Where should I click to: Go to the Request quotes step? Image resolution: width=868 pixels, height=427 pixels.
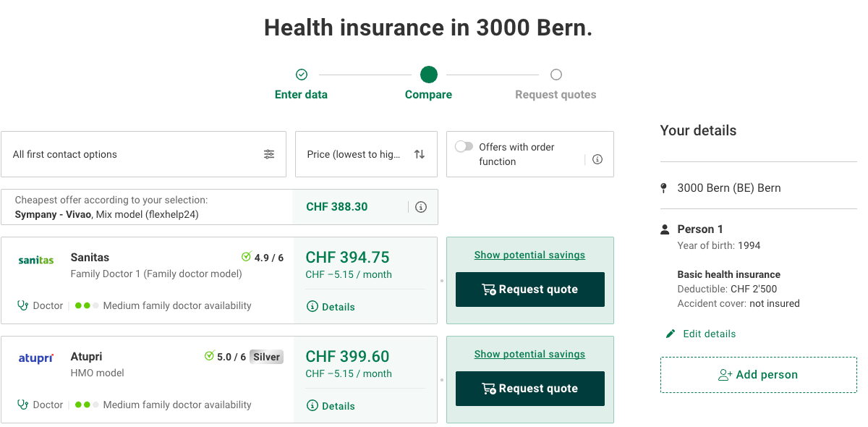[x=556, y=75]
